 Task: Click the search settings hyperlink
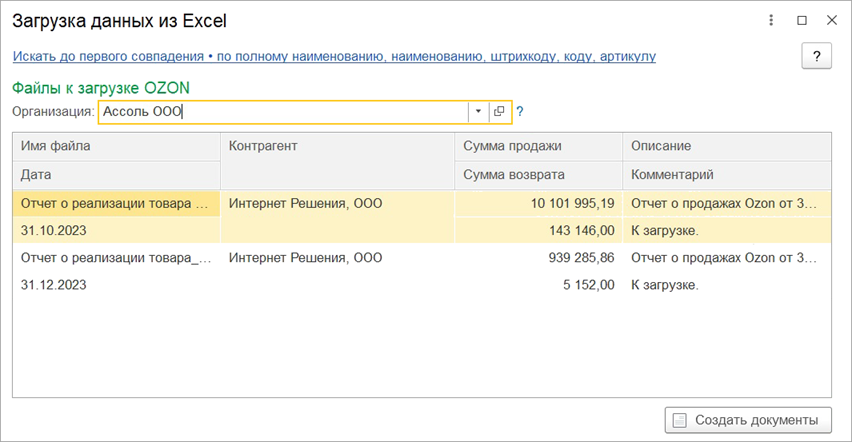[x=334, y=57]
